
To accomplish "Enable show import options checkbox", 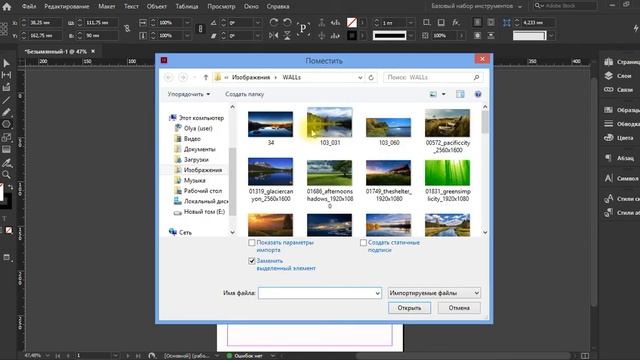I will [252, 242].
